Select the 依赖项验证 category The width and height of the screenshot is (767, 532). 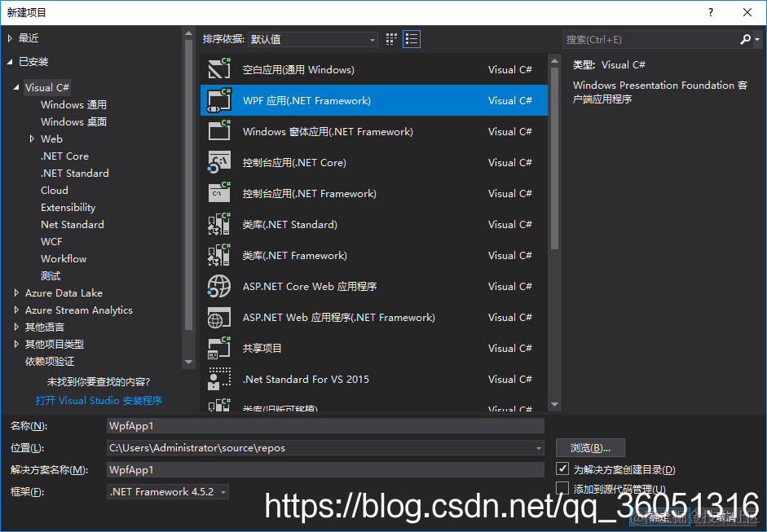point(50,362)
